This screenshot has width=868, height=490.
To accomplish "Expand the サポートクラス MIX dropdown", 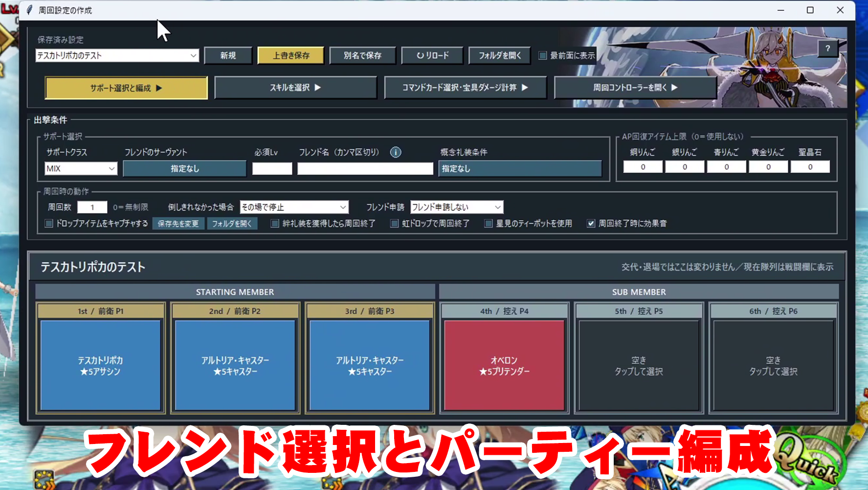I will tap(81, 168).
